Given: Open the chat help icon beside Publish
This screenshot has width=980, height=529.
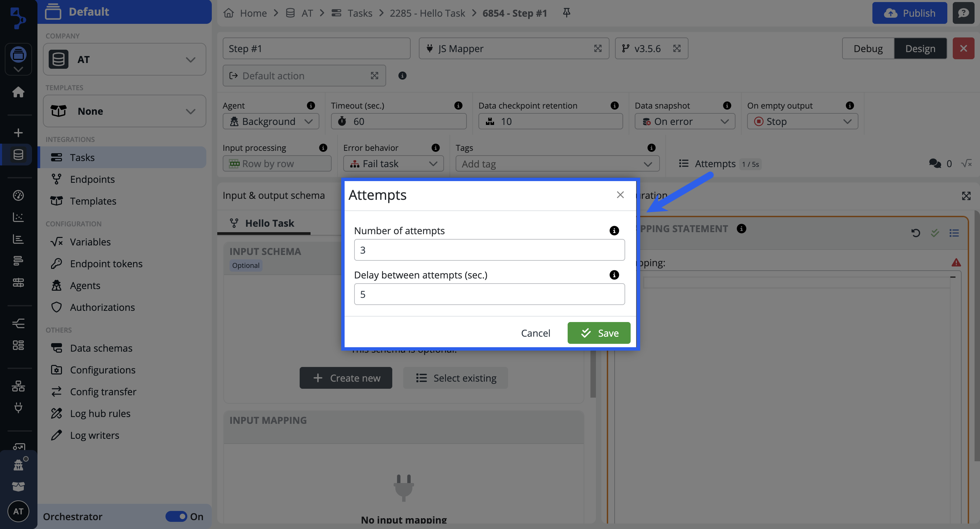Looking at the screenshot, I should (963, 13).
